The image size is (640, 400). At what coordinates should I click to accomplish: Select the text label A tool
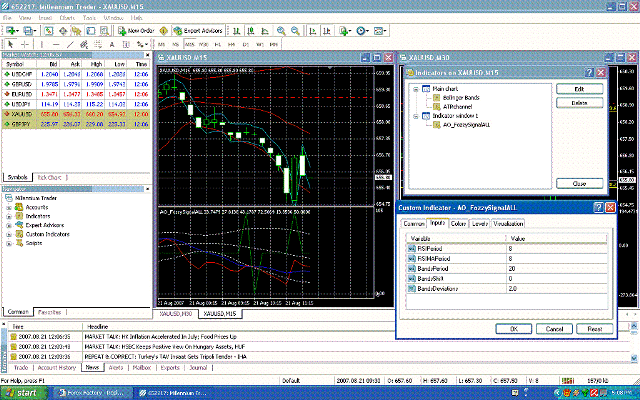(x=112, y=44)
